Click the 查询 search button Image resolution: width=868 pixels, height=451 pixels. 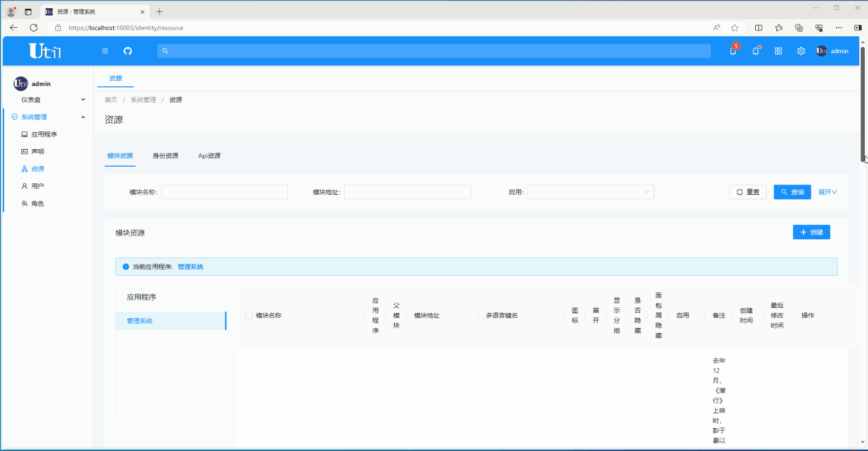point(792,192)
